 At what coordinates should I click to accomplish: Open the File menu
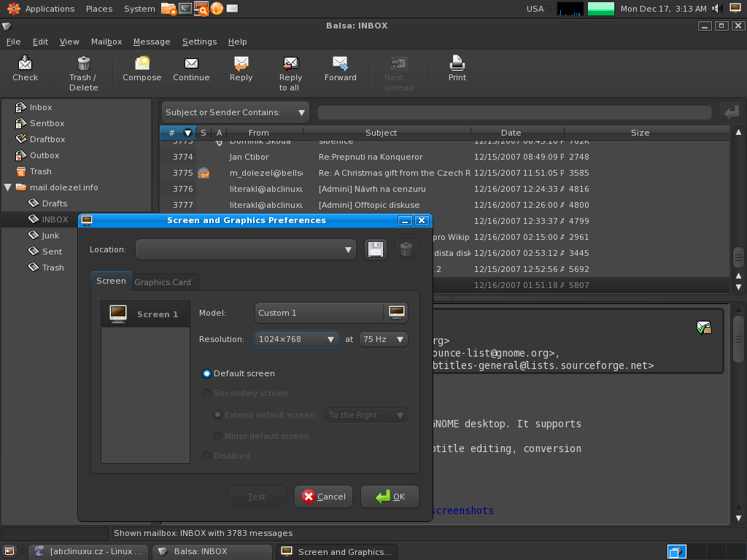pyautogui.click(x=13, y=42)
